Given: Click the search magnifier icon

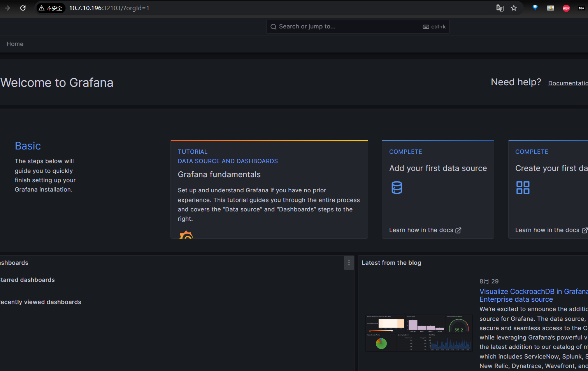Looking at the screenshot, I should tap(273, 26).
